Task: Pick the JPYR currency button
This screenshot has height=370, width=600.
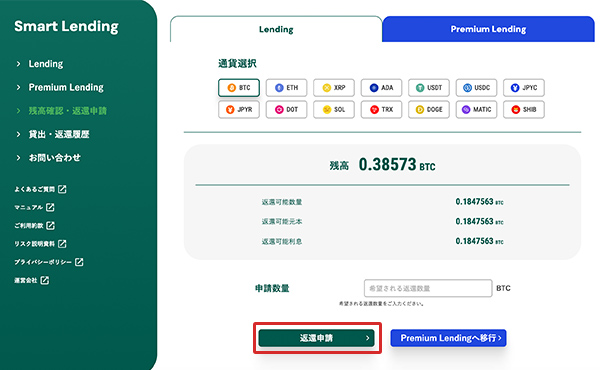Action: click(x=239, y=109)
